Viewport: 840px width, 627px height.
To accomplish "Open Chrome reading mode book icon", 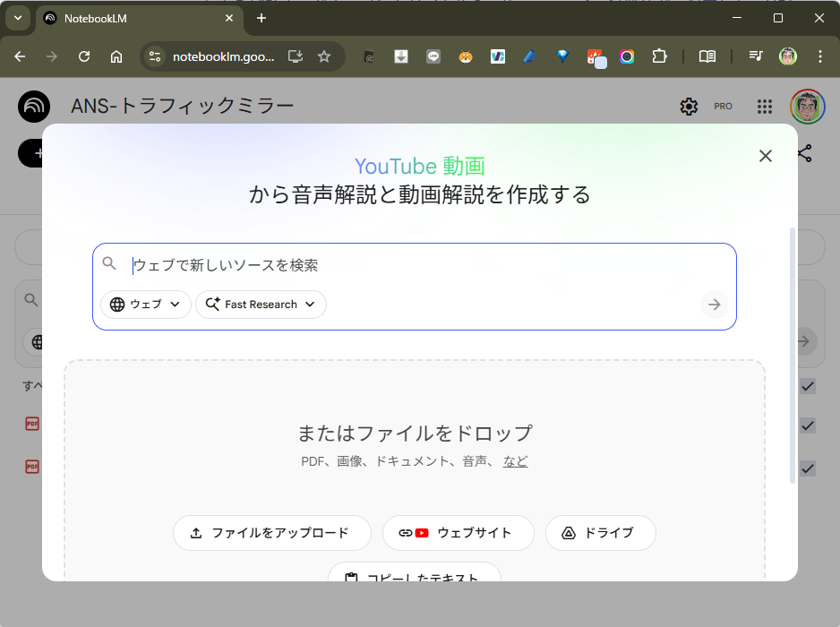I will coord(707,56).
